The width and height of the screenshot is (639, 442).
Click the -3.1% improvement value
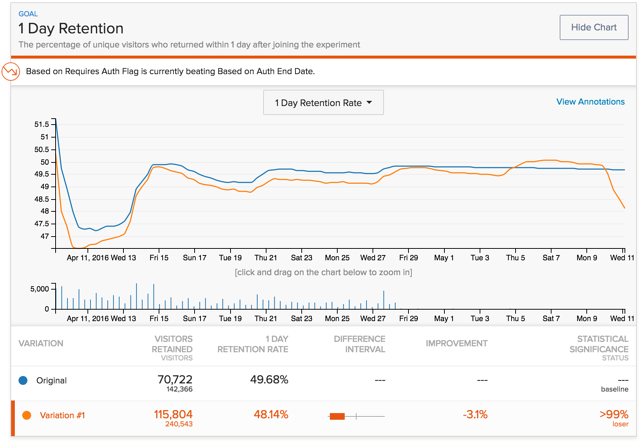click(x=474, y=415)
